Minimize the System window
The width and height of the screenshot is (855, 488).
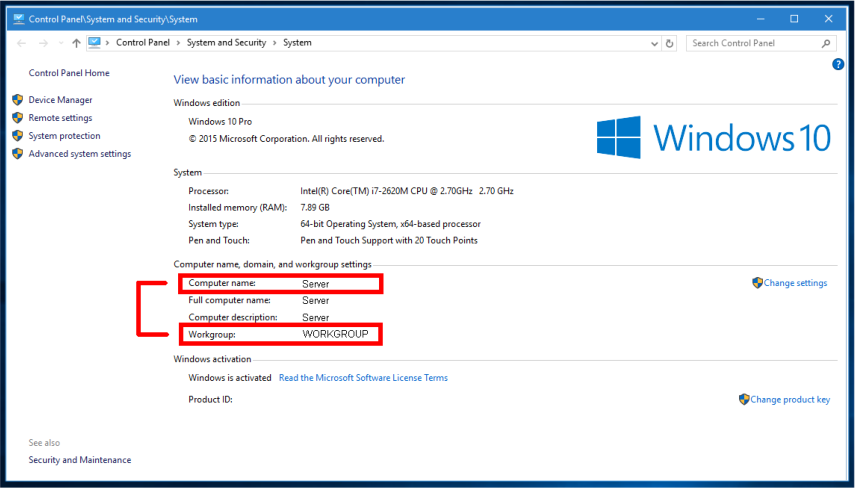click(x=761, y=19)
